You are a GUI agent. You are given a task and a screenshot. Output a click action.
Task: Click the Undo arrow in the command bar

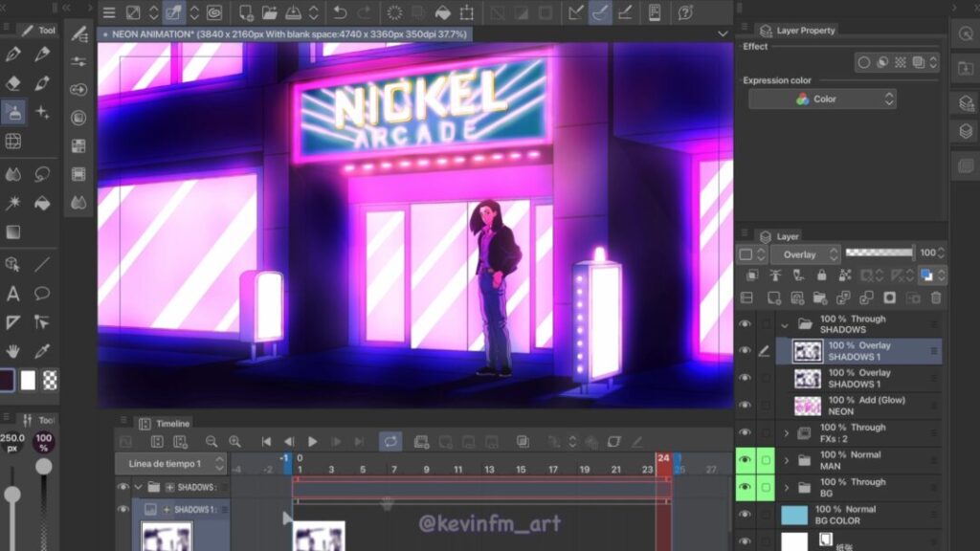click(x=340, y=12)
